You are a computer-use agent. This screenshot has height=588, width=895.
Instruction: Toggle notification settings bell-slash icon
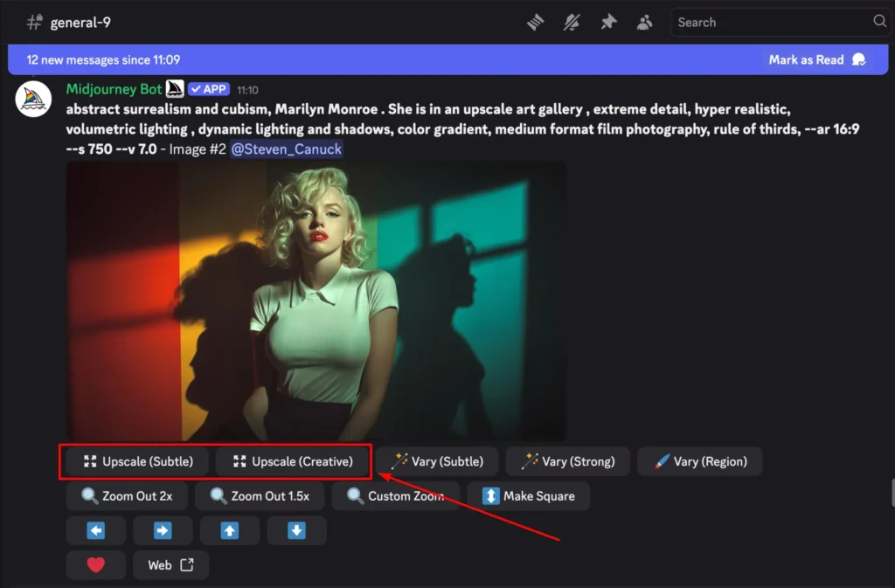point(572,22)
